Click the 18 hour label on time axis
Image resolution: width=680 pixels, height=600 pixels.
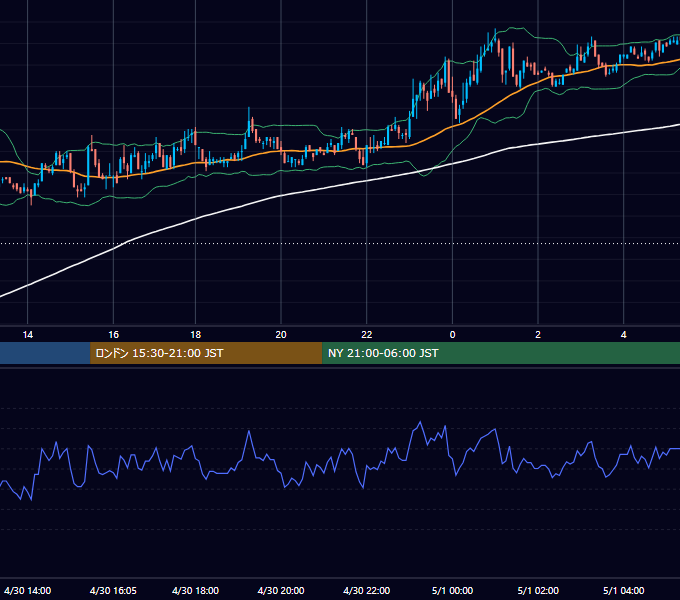click(196, 335)
